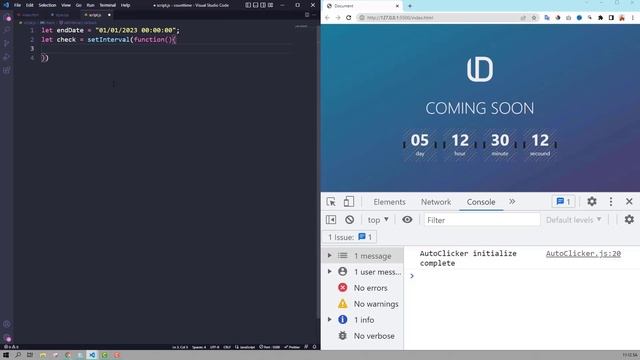Open the Go menu in VS Code
Viewport: 640px width, 360px height.
(x=78, y=5)
